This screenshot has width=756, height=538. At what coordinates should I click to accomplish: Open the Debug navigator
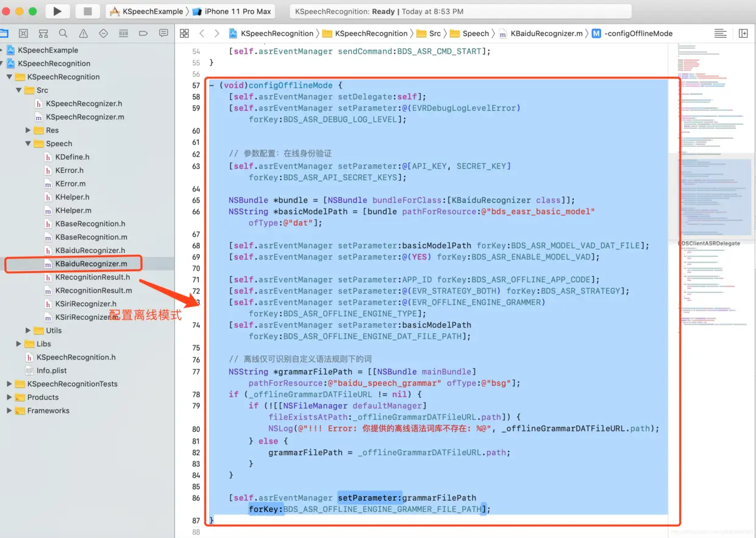click(x=124, y=34)
